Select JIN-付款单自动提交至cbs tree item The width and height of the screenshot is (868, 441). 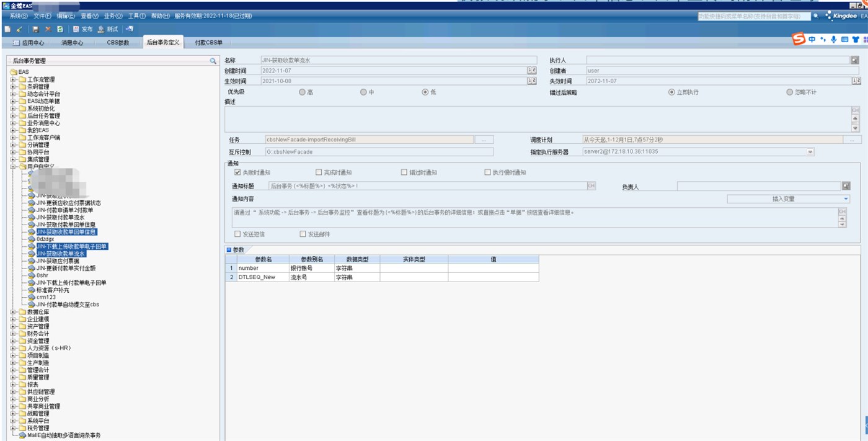[68, 305]
